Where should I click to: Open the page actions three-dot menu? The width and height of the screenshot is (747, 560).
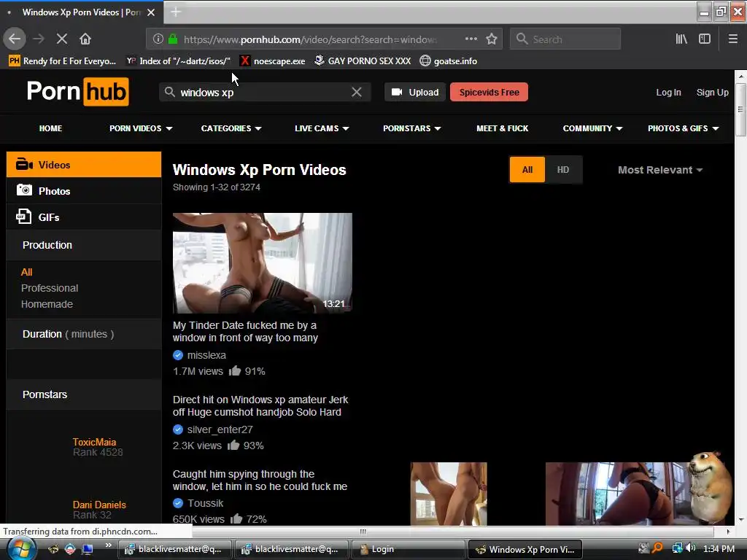(471, 39)
